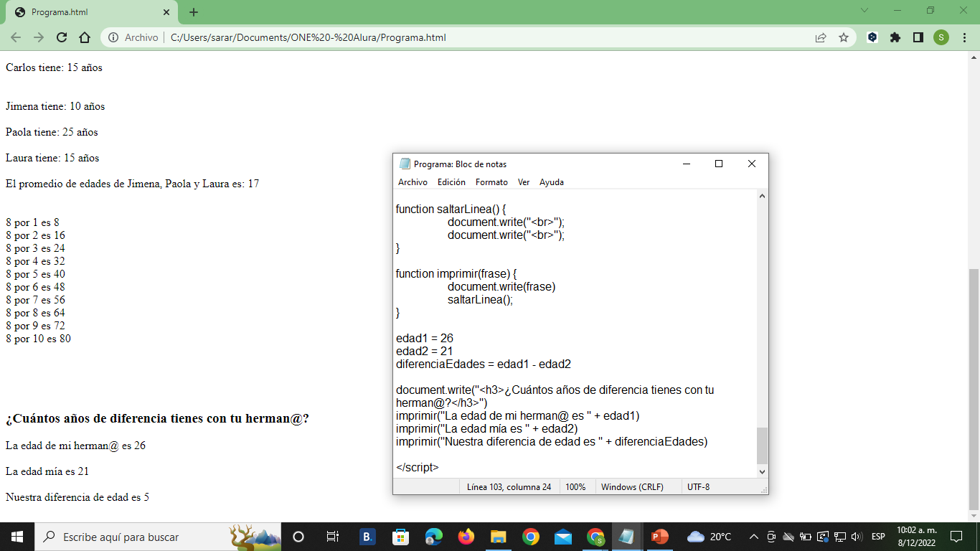This screenshot has height=551, width=980.
Task: Select the Programa.html browser tab
Action: [x=93, y=12]
